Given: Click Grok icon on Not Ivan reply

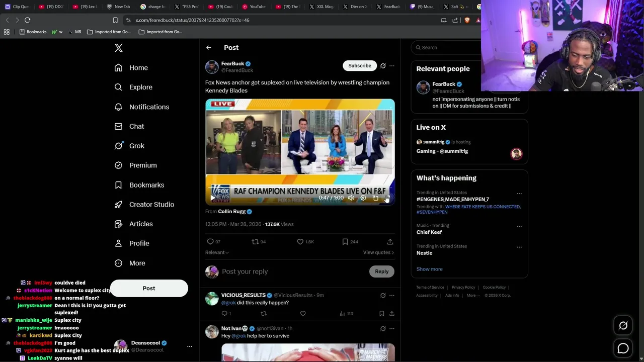Looking at the screenshot, I should click(x=383, y=329).
